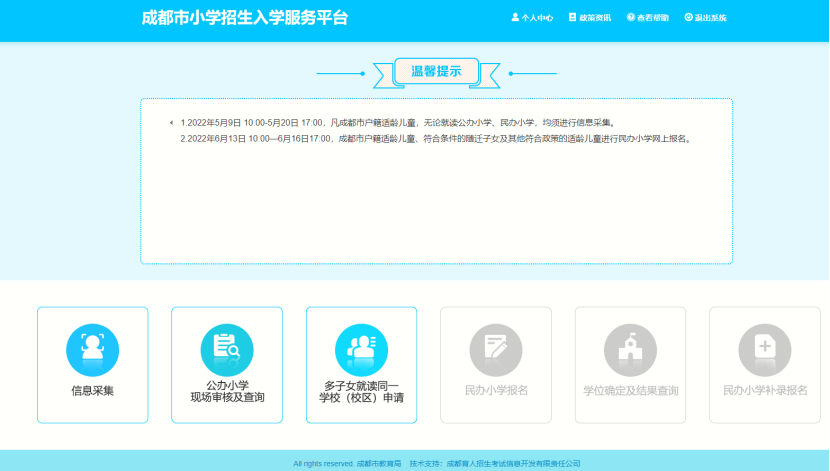830x471 pixels.
Task: Log out via the 退出系统 text
Action: [x=711, y=18]
